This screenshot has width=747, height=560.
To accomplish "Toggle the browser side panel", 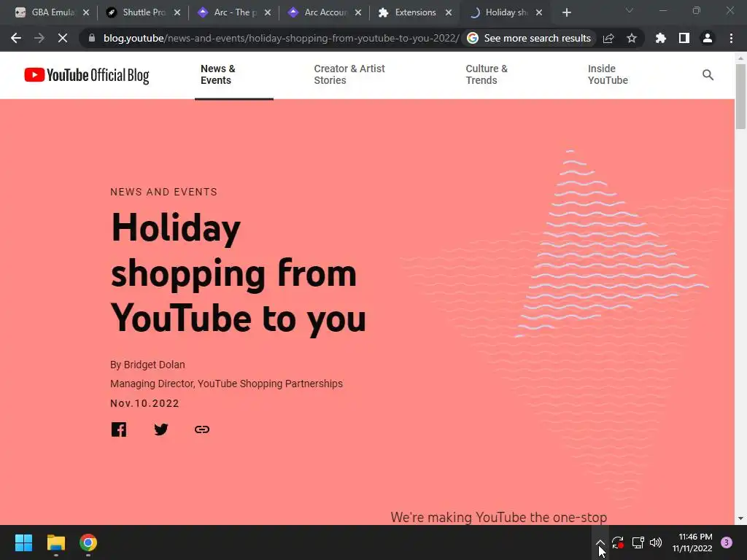I will point(684,38).
